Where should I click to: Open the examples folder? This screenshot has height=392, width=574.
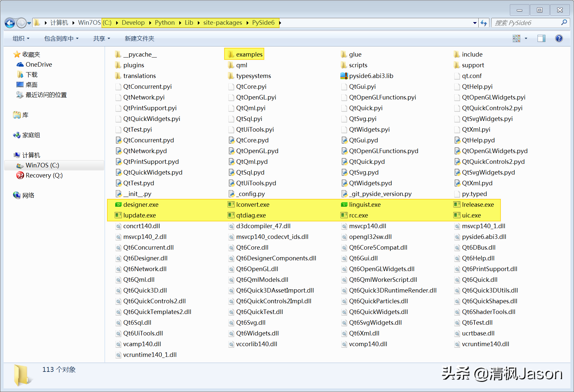[248, 54]
